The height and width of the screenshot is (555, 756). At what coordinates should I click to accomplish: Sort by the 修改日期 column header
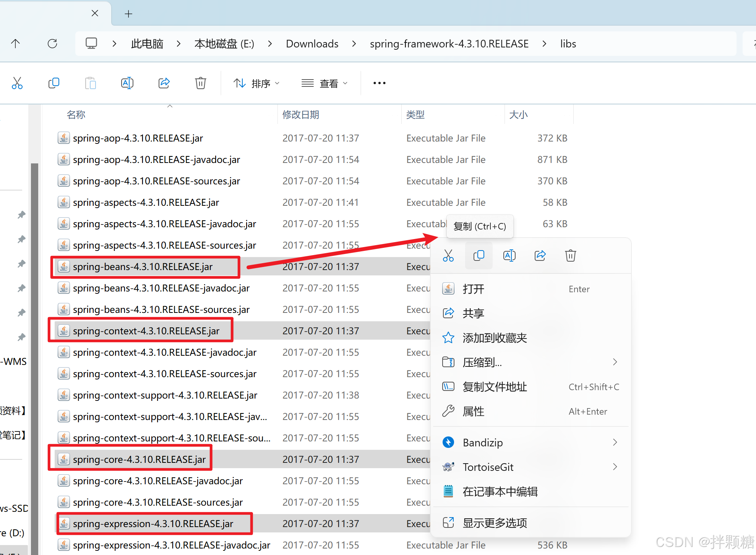[x=301, y=115]
